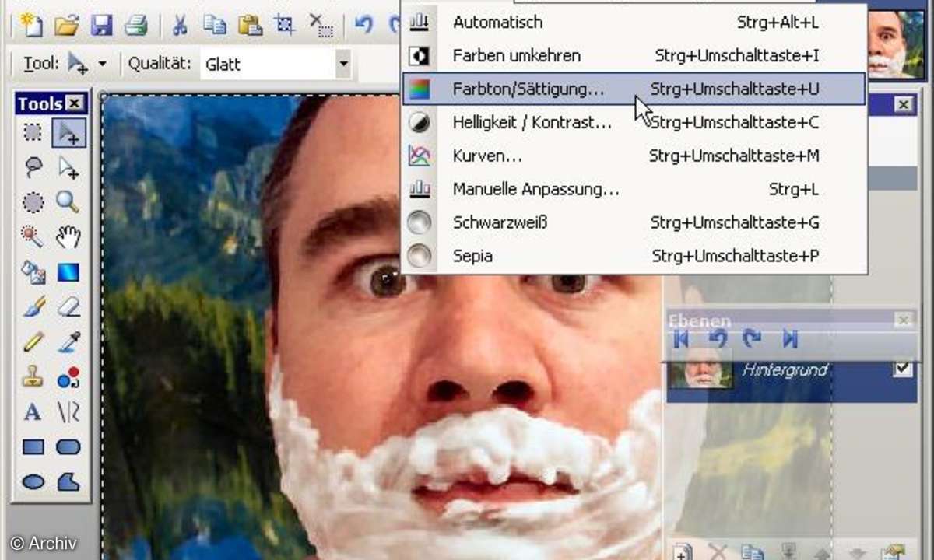Click the Print icon in toolbar

coord(135,26)
